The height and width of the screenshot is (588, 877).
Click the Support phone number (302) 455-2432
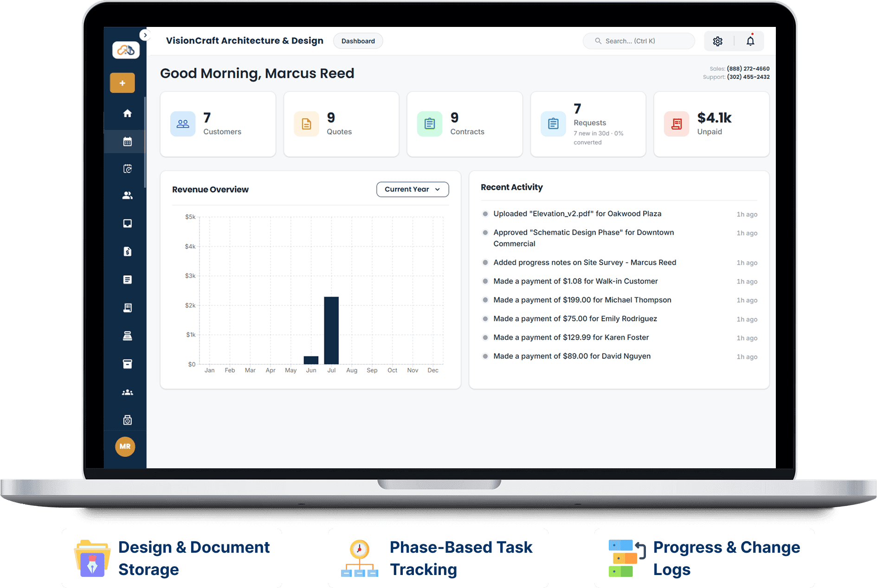point(748,77)
